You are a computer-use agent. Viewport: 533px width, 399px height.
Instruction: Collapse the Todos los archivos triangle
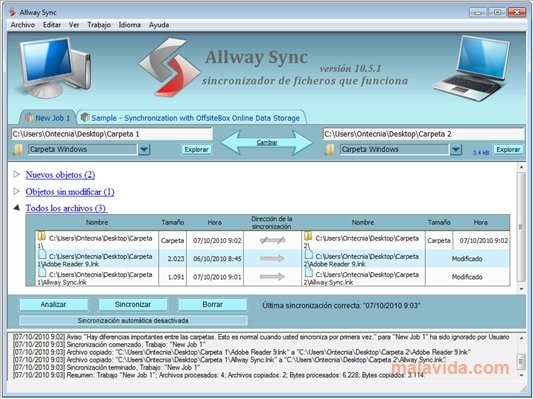click(16, 207)
